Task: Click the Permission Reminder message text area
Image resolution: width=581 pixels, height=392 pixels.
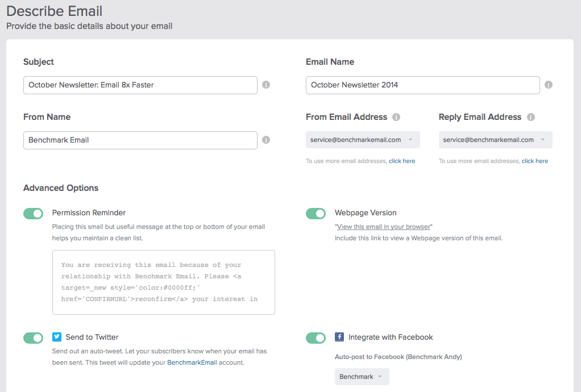Action: click(163, 282)
